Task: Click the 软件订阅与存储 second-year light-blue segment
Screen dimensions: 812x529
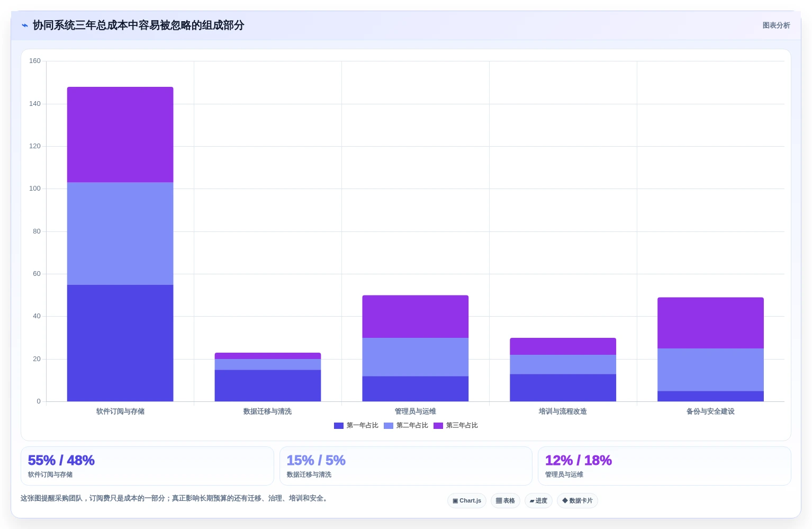Action: (120, 234)
